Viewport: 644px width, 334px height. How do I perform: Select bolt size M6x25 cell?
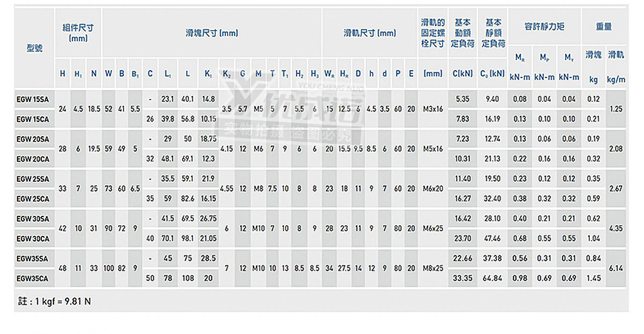coord(433,228)
